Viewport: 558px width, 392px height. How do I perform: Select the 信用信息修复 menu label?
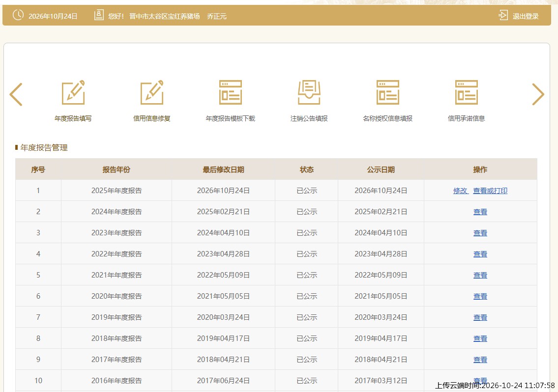point(152,118)
